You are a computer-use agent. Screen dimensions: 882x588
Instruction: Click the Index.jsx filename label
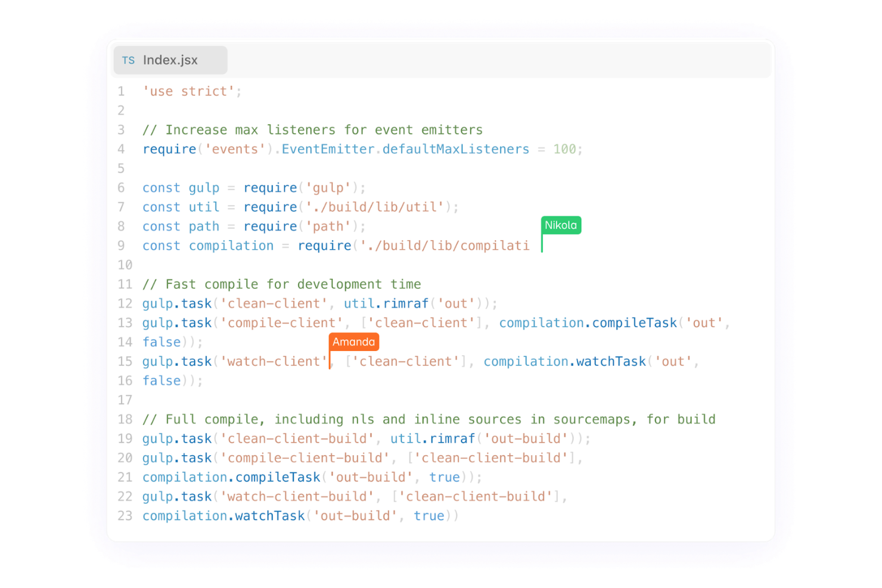(x=171, y=60)
